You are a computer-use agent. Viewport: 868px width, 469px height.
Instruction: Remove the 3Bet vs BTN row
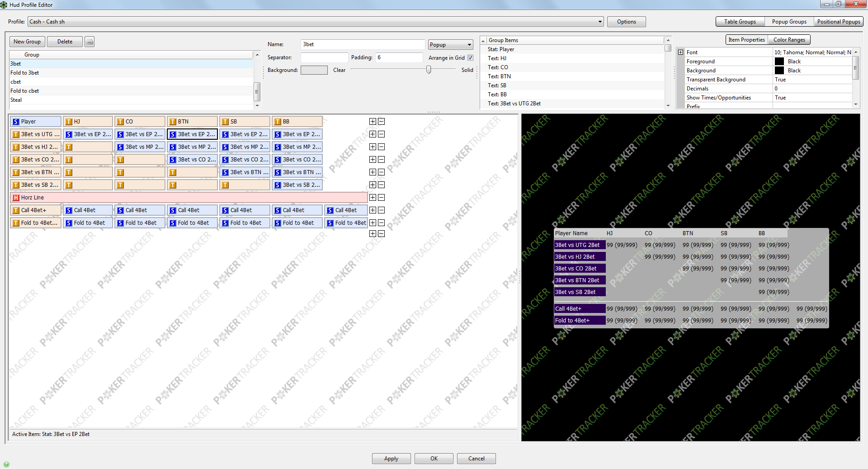tap(382, 172)
